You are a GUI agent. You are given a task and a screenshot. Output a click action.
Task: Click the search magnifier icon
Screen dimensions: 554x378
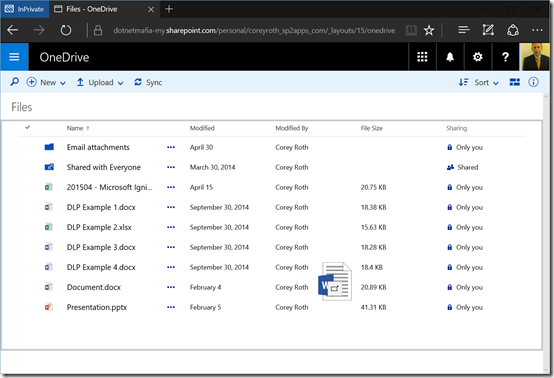click(14, 82)
